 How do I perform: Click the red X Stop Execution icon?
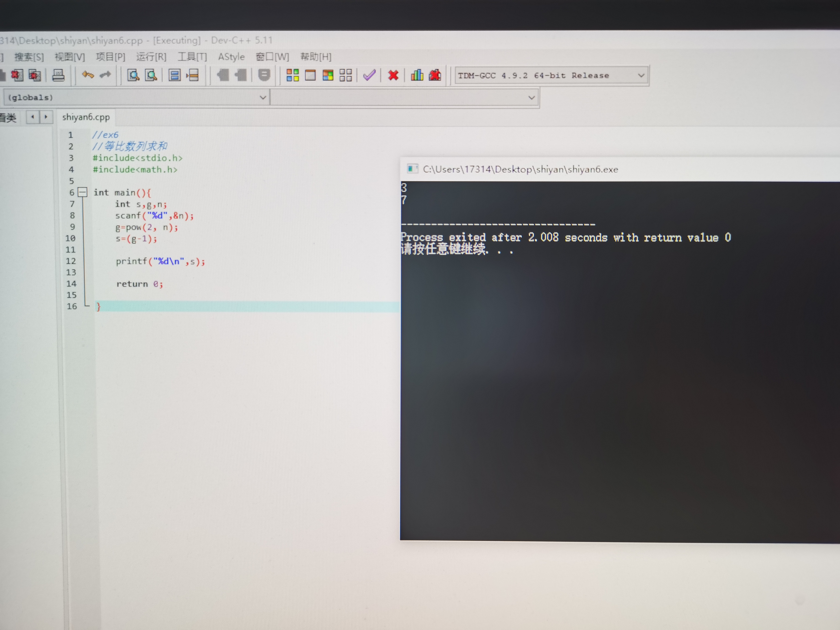[394, 75]
